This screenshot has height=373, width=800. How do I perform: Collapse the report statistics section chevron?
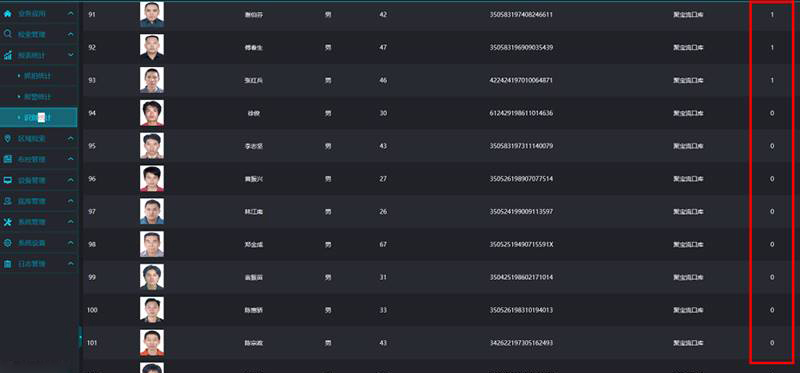71,55
